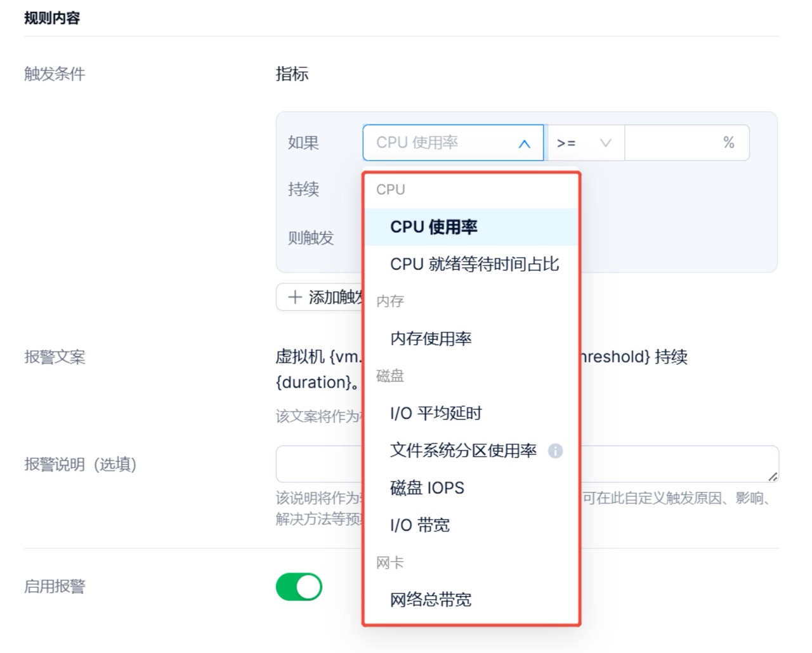Click the info icon beside 文件系统分区使用率
Viewport: 812px width, 653px height.
(555, 451)
